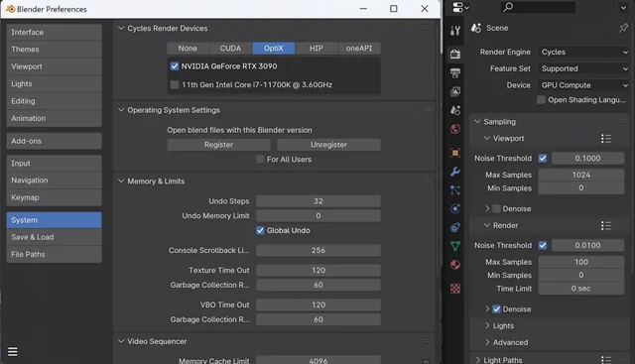Toggle Viewport Noise Threshold checkbox
This screenshot has height=364, width=635.
pyautogui.click(x=543, y=159)
